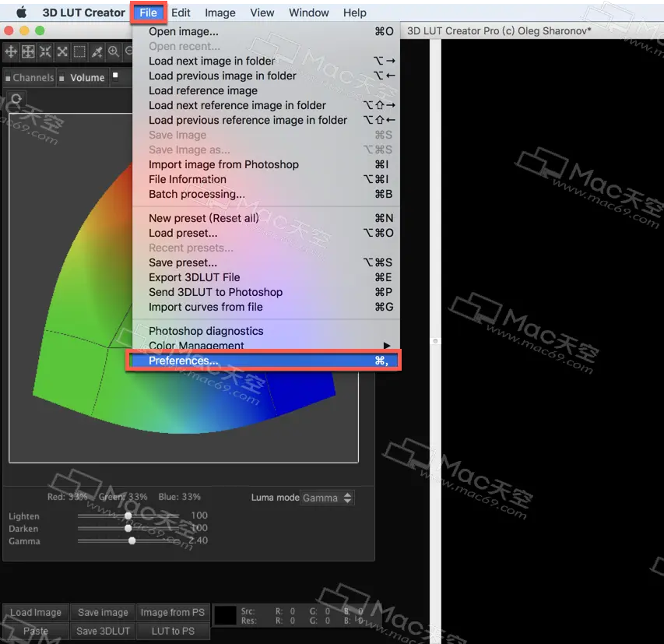Choose Open image... from File menu
The height and width of the screenshot is (644, 664).
click(x=266, y=32)
